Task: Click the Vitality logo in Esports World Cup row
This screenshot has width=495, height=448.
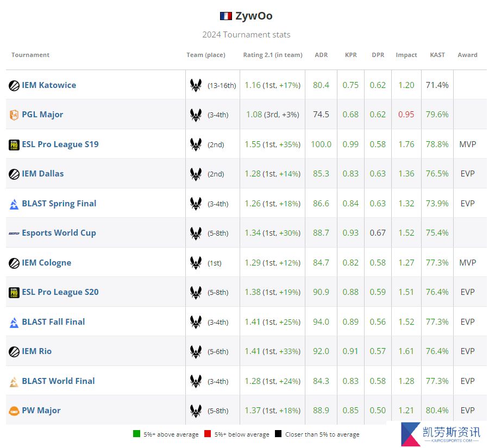Action: [196, 233]
